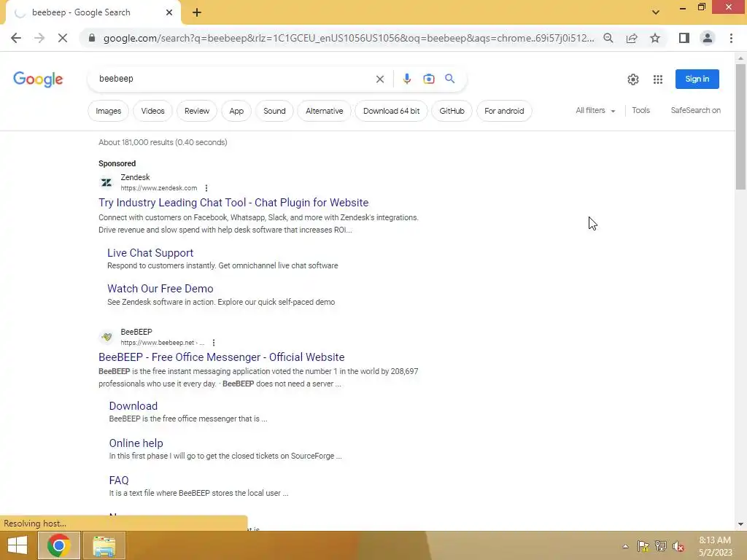The width and height of the screenshot is (747, 560).
Task: Open the BeeBEEP Download sitelink
Action: click(133, 405)
